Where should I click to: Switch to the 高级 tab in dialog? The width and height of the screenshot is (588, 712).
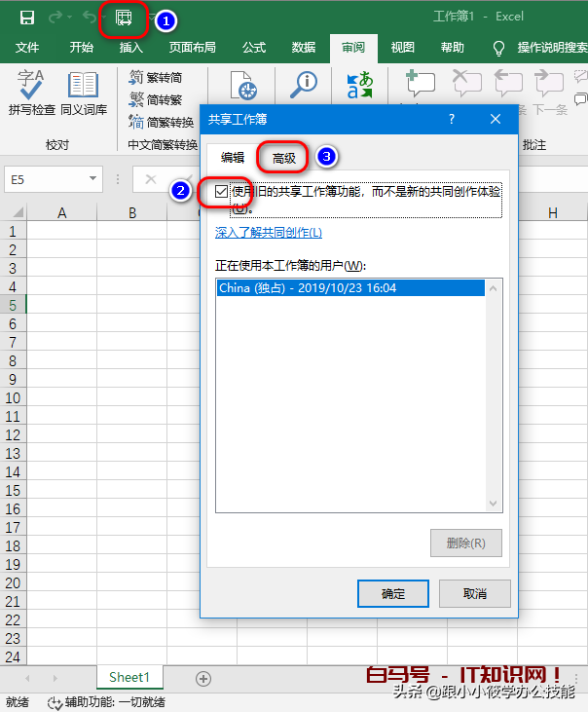pyautogui.click(x=283, y=157)
